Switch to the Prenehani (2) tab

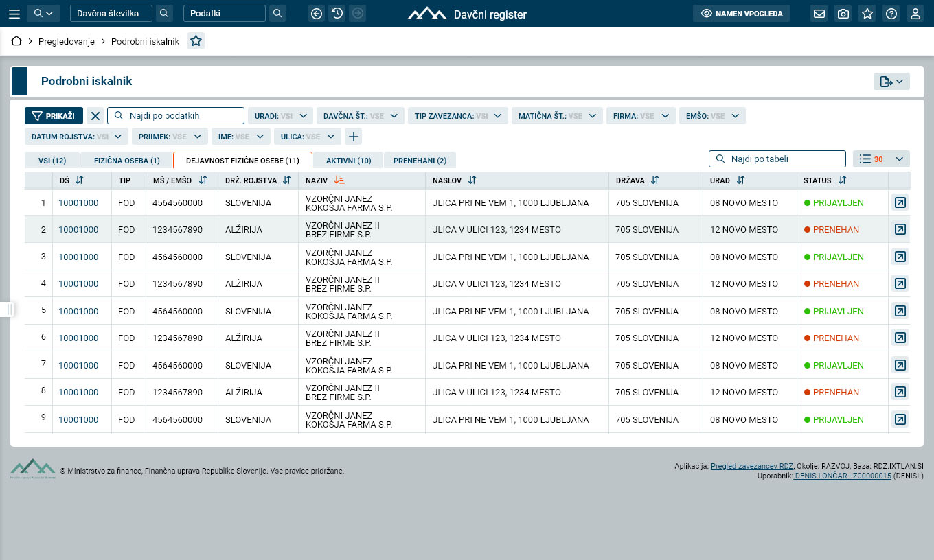[420, 161]
